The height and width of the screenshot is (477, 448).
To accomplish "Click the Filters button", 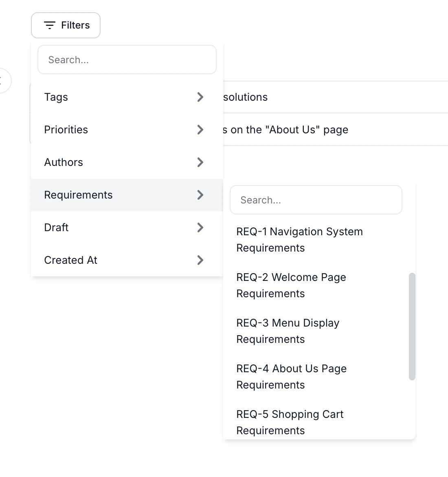I will coord(66,25).
